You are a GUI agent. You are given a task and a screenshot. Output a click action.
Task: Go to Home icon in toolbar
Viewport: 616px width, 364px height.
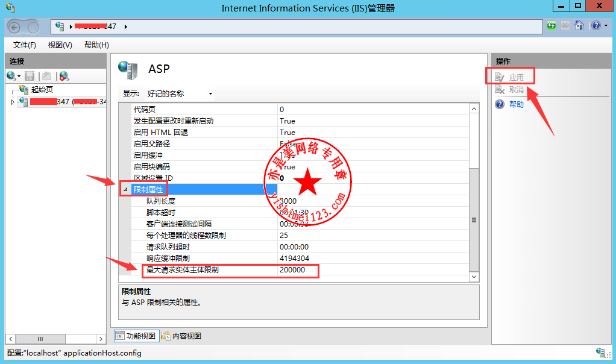pyautogui.click(x=579, y=25)
